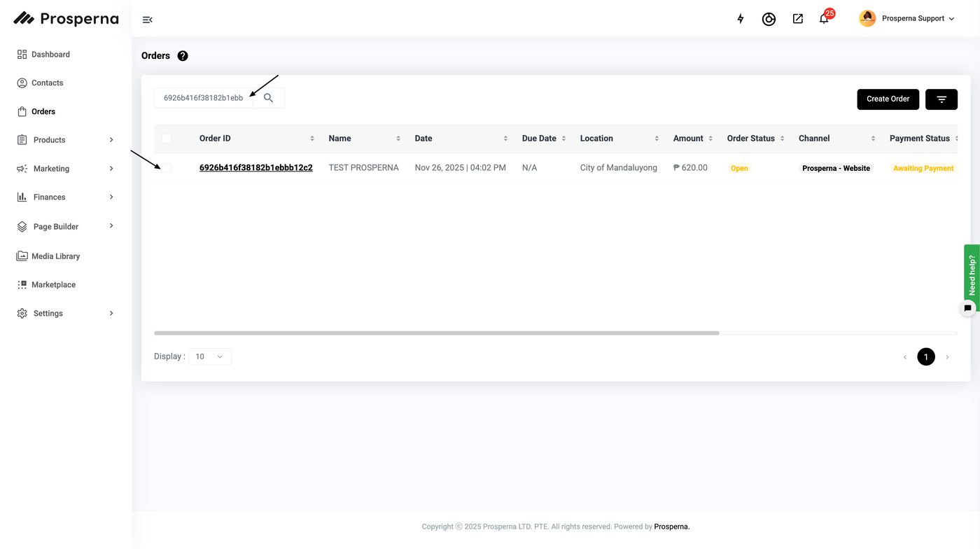
Task: Click the Orders help question mark icon
Action: [x=183, y=56]
